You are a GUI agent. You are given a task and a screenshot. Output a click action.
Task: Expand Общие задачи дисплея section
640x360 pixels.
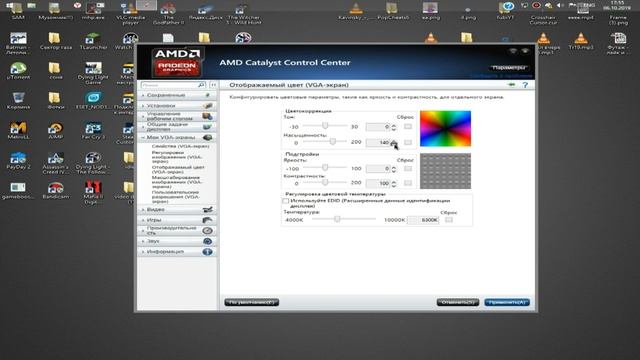pyautogui.click(x=177, y=127)
